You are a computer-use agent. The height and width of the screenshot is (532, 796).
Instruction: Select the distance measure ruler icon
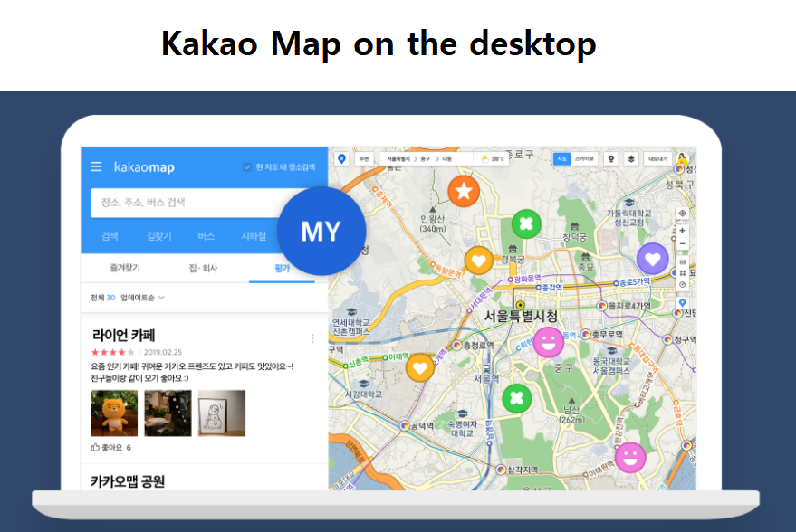(x=683, y=261)
